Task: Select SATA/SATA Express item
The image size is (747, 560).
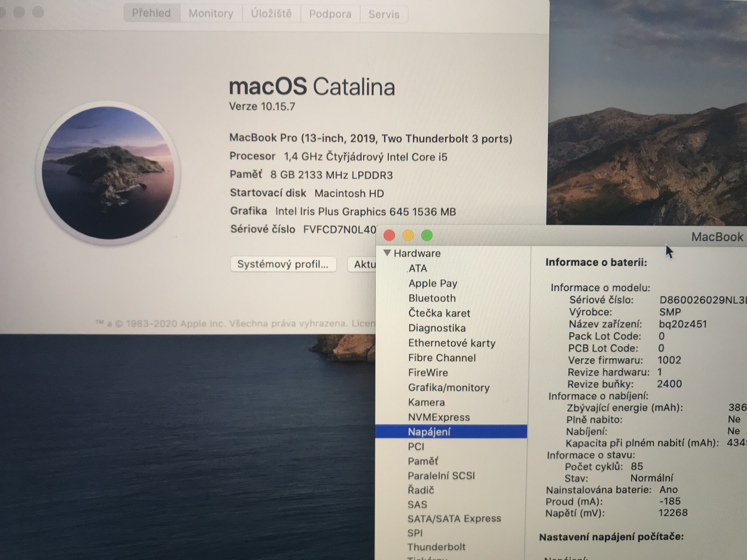Action: 454,518
